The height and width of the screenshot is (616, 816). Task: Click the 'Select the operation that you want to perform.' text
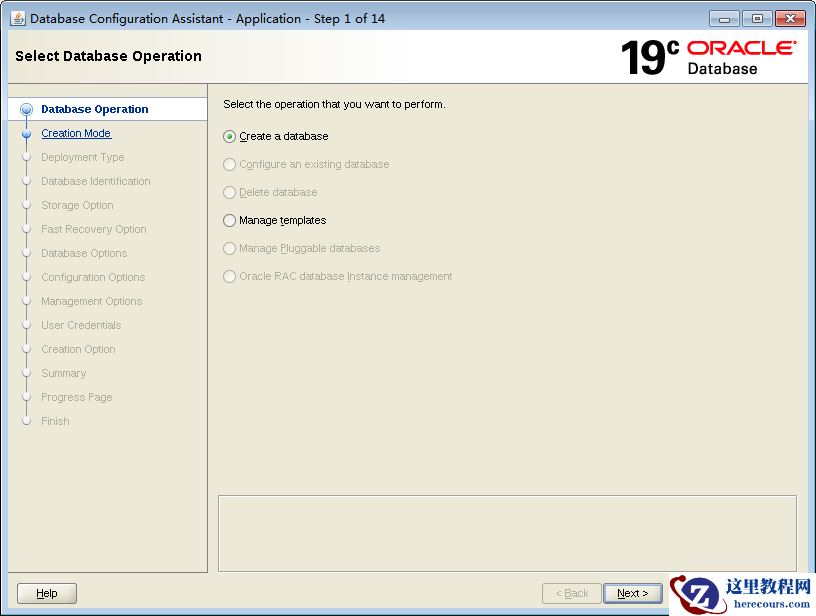point(334,104)
